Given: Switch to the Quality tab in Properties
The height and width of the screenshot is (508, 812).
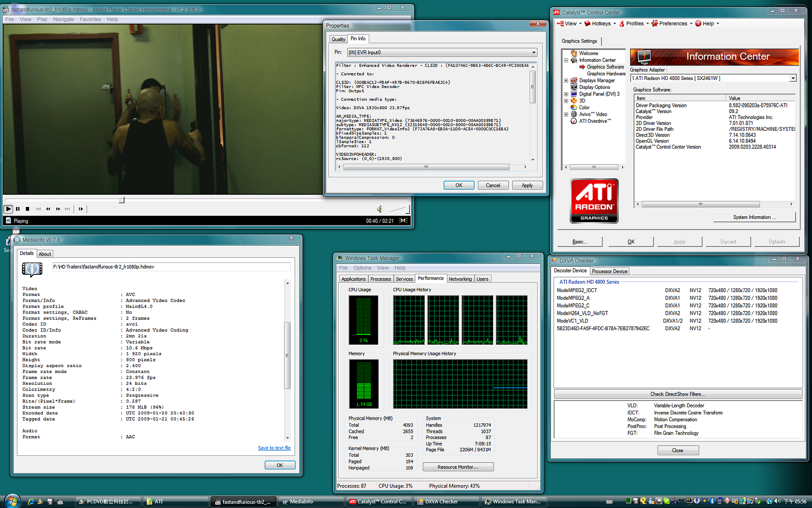Looking at the screenshot, I should point(338,39).
